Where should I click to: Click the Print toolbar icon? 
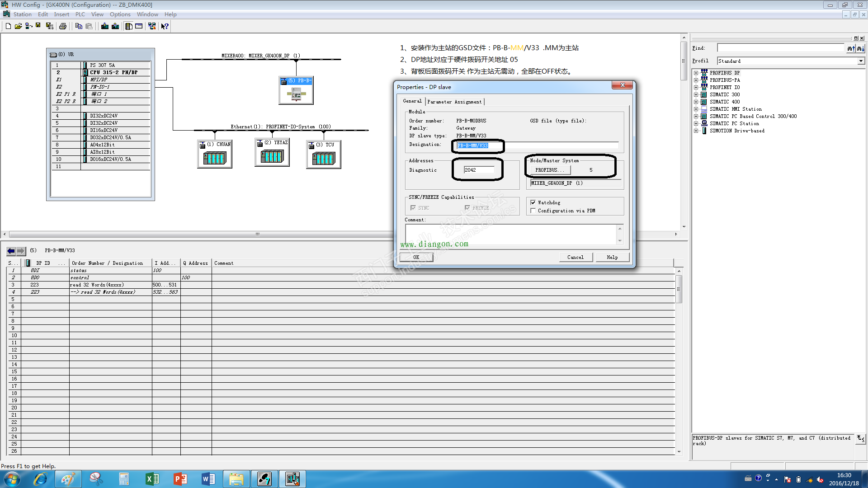tap(63, 26)
